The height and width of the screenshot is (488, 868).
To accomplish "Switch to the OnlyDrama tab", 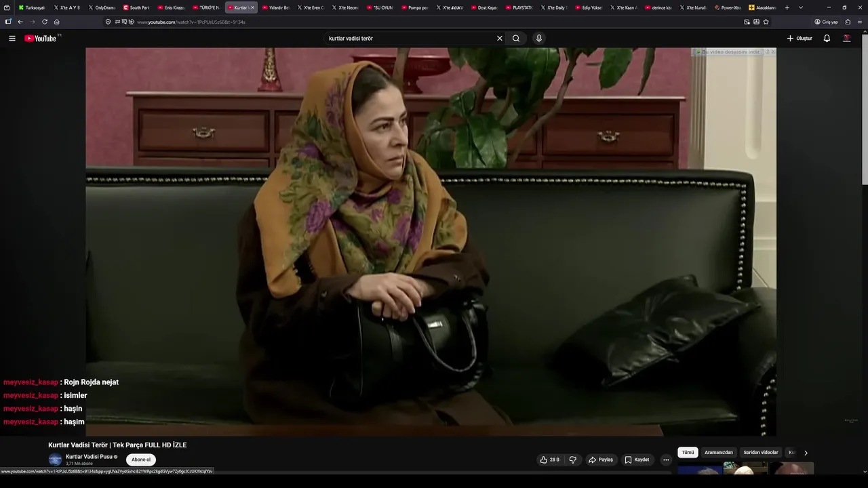I will pyautogui.click(x=102, y=7).
